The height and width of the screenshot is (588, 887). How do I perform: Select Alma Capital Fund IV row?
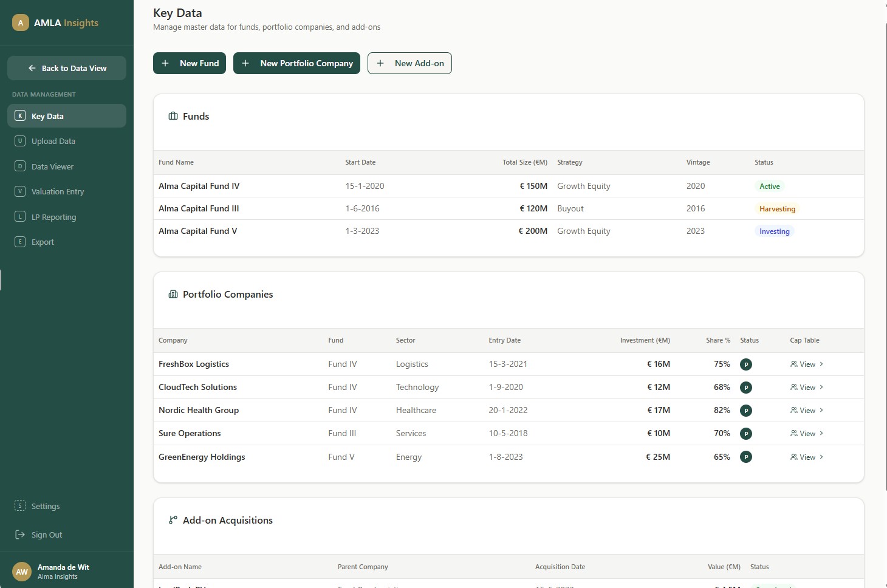point(509,186)
